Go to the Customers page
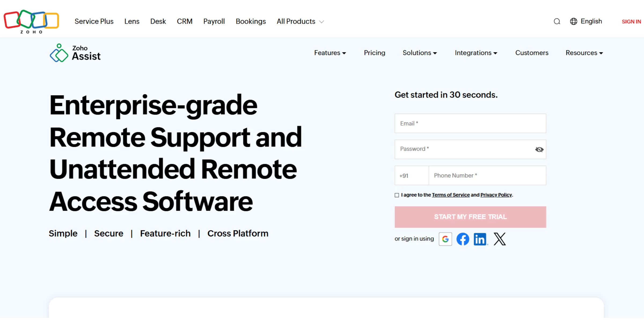This screenshot has height=322, width=644. (x=532, y=53)
